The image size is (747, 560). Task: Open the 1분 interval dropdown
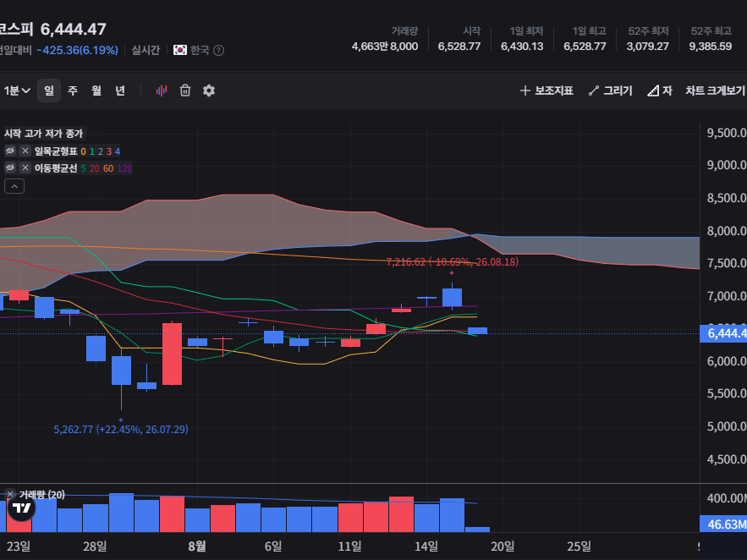17,91
